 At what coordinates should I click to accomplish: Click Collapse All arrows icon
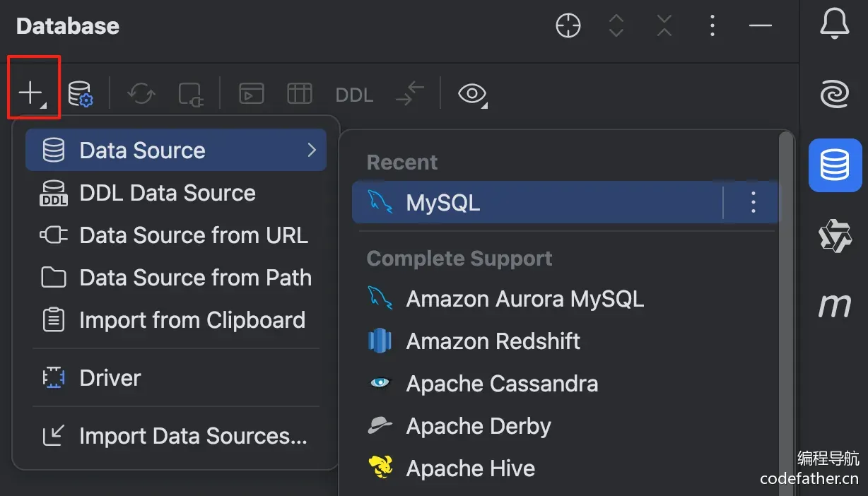coord(664,26)
